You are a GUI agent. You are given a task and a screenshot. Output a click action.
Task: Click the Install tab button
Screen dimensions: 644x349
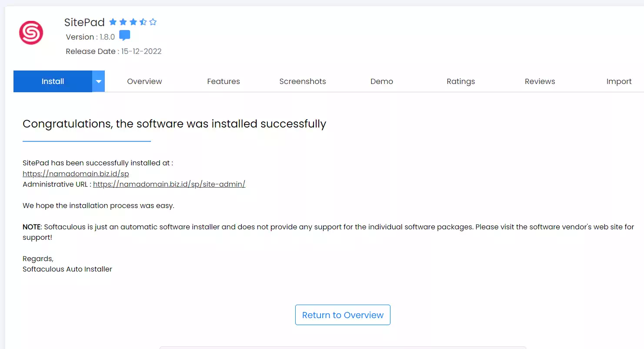(x=53, y=81)
